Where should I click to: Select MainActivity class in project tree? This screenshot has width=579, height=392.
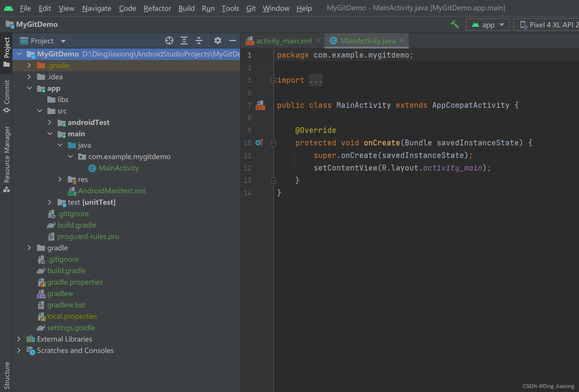point(119,168)
